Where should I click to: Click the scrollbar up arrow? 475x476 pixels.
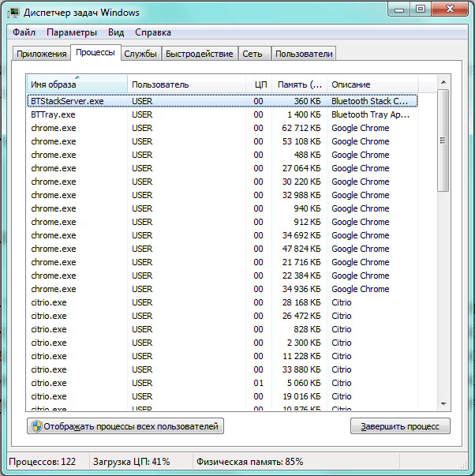pos(443,82)
